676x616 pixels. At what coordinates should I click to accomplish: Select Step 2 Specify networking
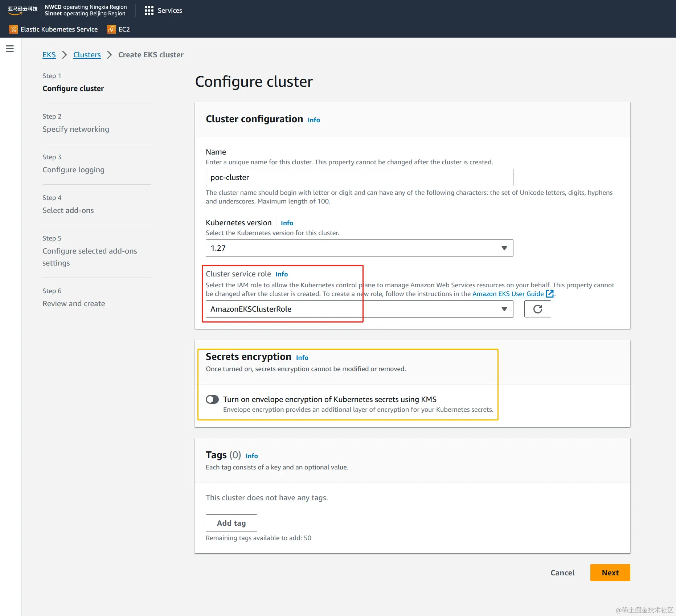pyautogui.click(x=76, y=129)
